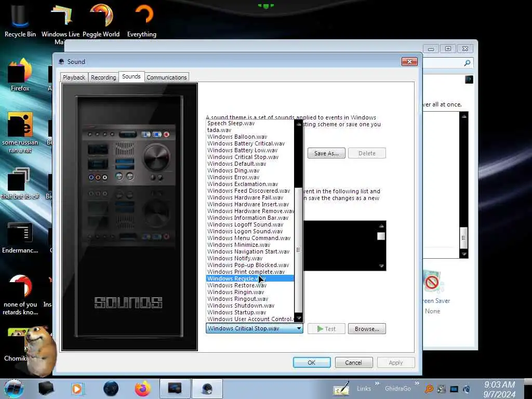
Task: Click the taskbar clock showing 9:03 AM
Action: click(x=499, y=389)
